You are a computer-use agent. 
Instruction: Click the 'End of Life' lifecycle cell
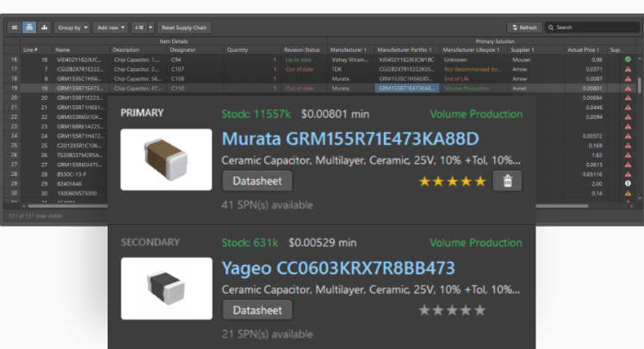456,78
